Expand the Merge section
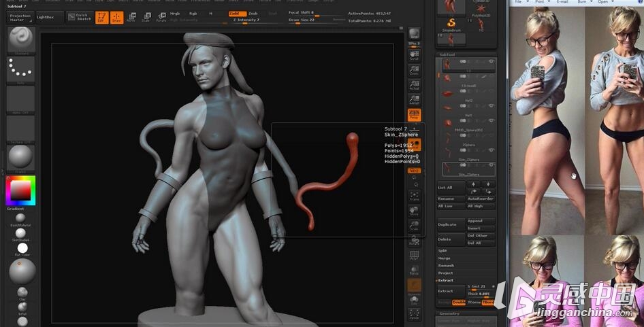Screen dimensions: 644x327 click(x=444, y=258)
